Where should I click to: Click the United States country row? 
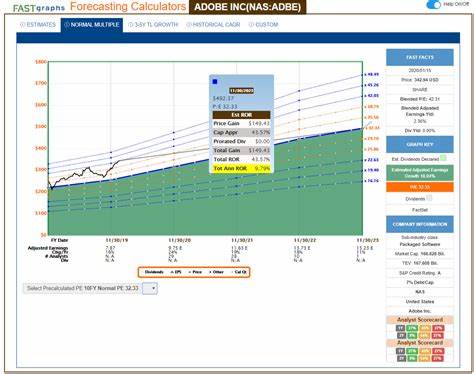click(x=420, y=302)
